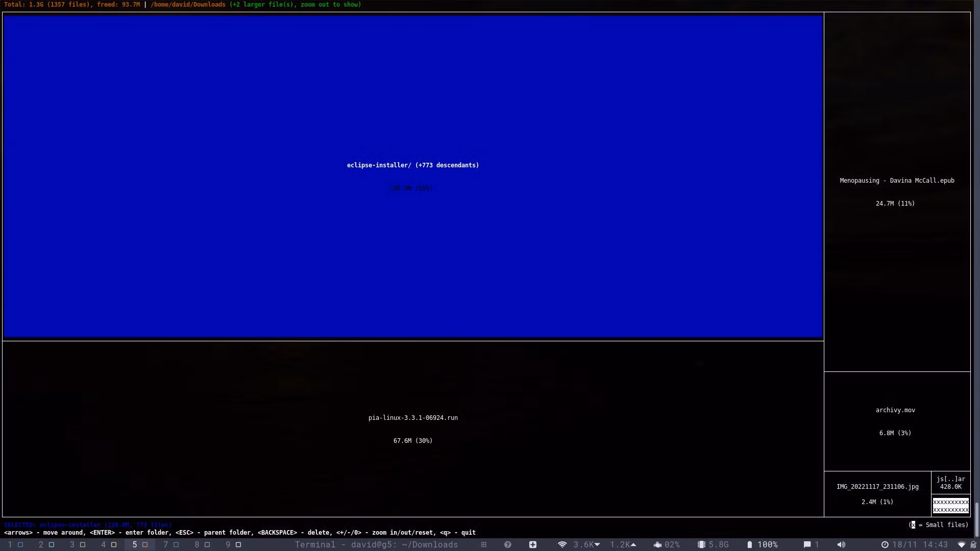This screenshot has height=551, width=980.
Task: Click the archivy.mov file block
Action: point(897,421)
